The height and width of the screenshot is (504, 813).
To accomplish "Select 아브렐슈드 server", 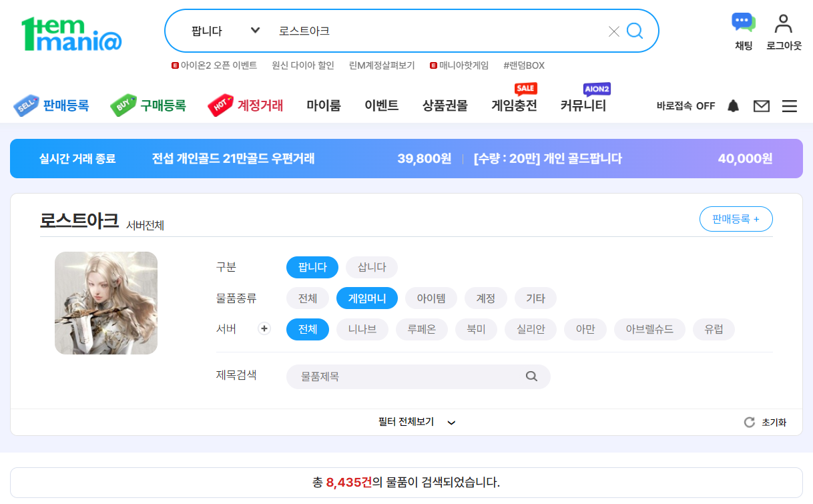I will click(x=649, y=329).
